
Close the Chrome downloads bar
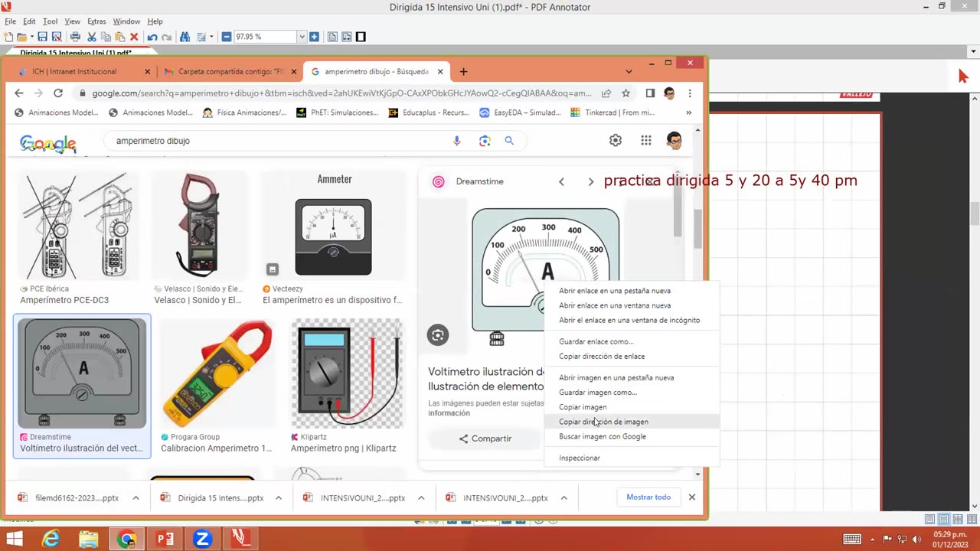point(691,497)
